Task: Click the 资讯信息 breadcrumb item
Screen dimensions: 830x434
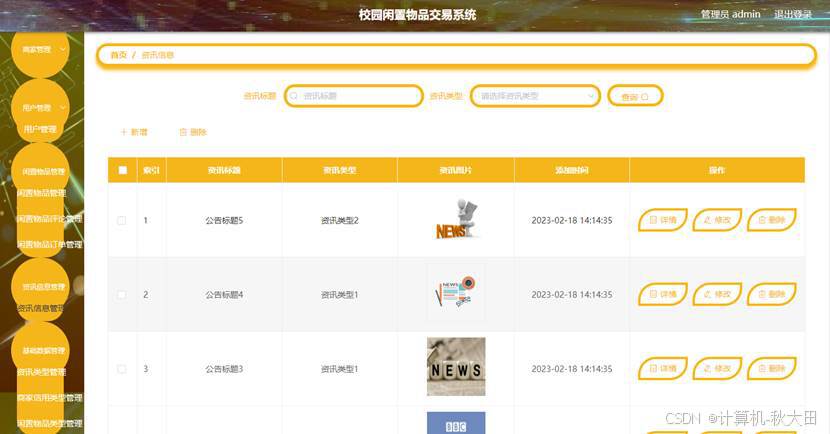Action: (158, 55)
